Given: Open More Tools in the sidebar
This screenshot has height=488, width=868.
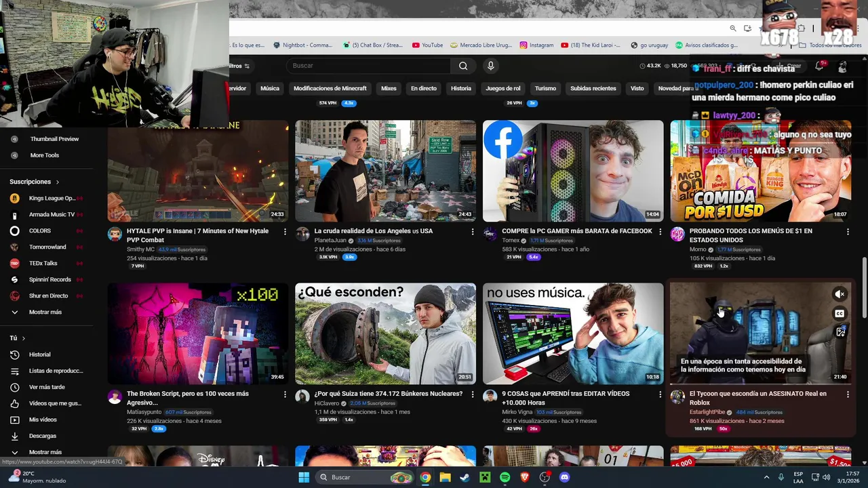Looking at the screenshot, I should tap(44, 155).
